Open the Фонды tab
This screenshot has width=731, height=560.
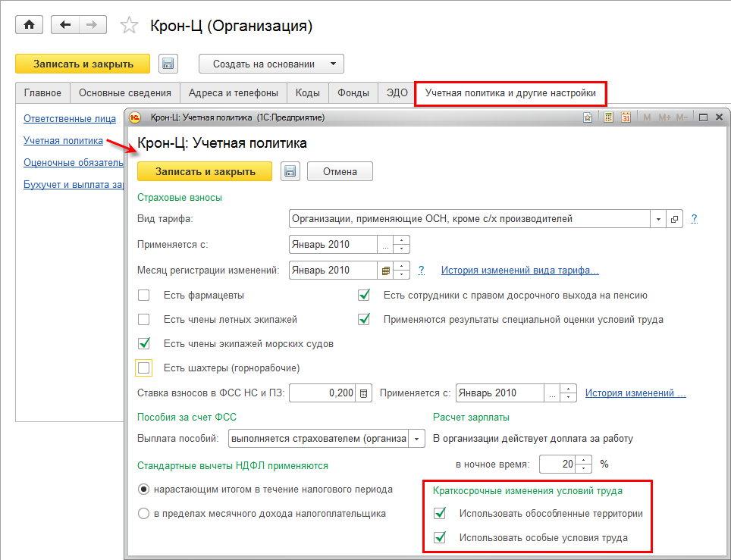click(x=353, y=92)
